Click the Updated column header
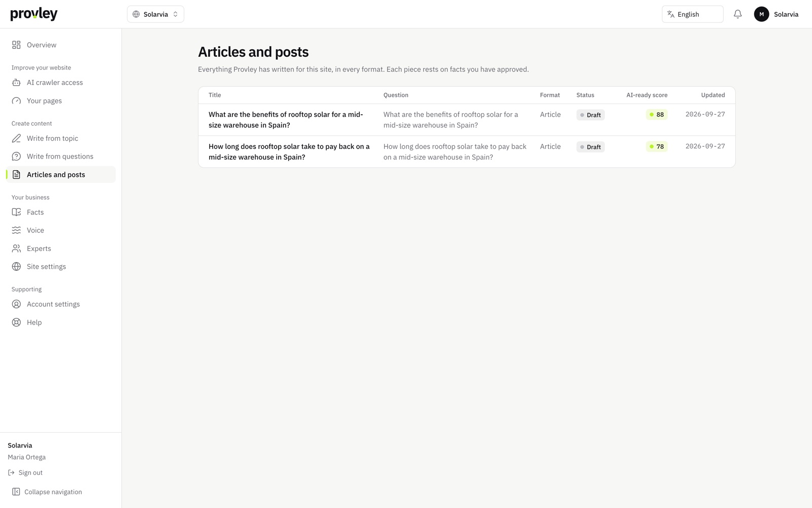Image resolution: width=812 pixels, height=508 pixels. point(713,95)
